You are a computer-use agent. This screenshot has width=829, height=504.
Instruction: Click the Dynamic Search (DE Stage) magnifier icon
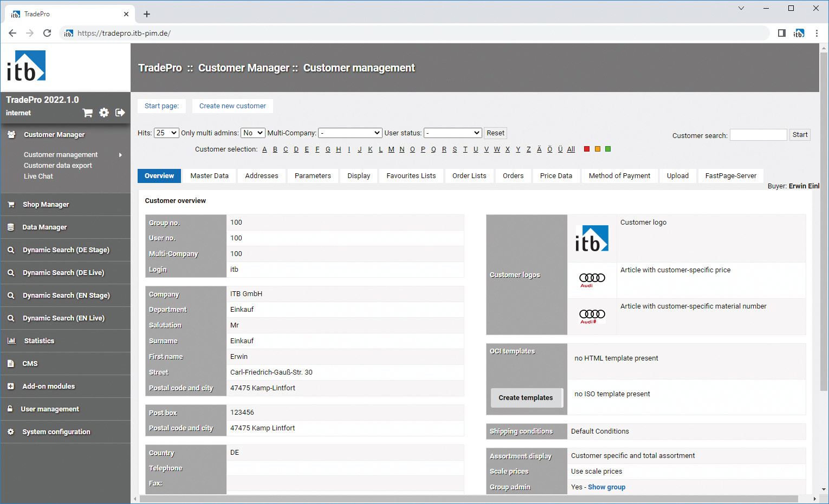[x=11, y=250]
